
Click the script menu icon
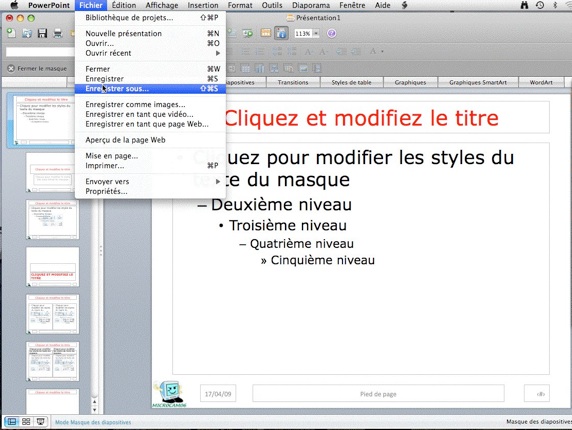(x=405, y=5)
